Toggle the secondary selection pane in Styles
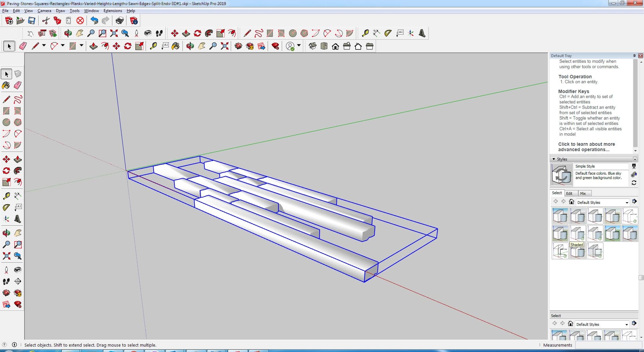This screenshot has height=352, width=644. (634, 166)
